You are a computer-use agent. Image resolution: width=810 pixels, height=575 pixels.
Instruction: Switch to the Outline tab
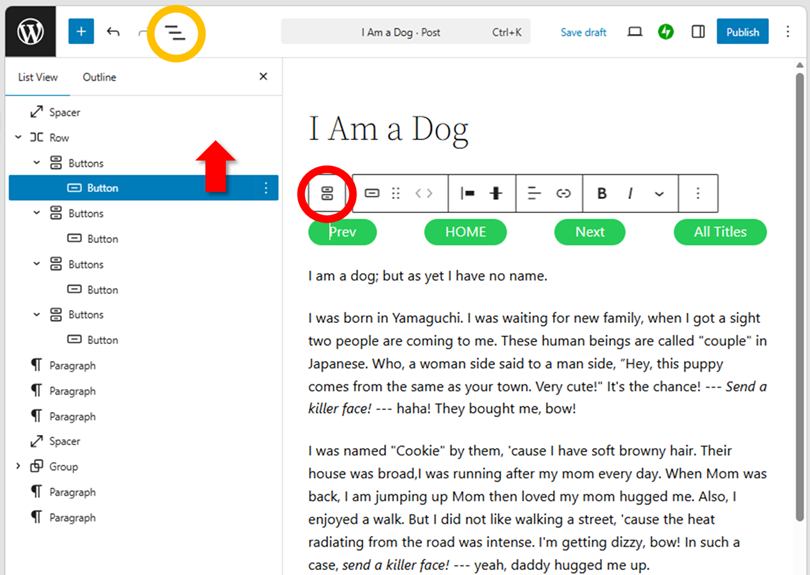[x=99, y=77]
